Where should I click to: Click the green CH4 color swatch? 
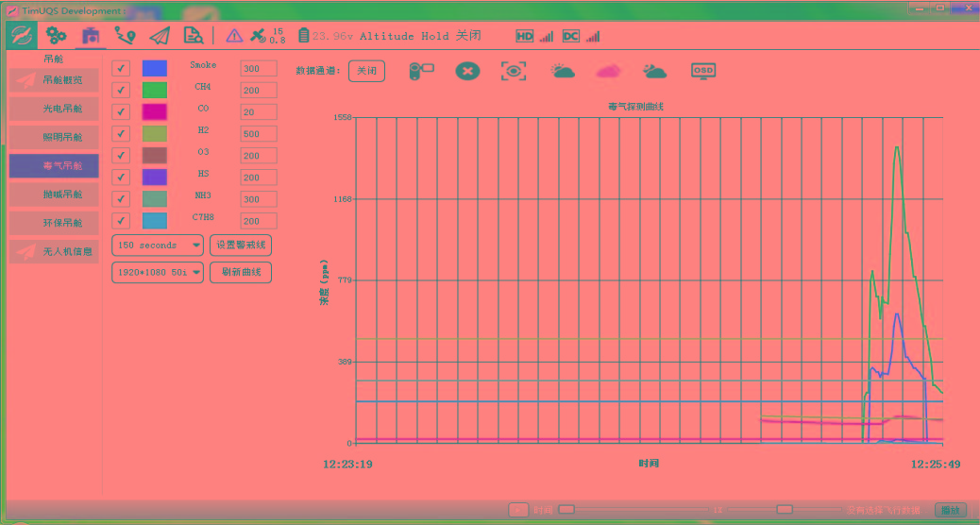pos(155,90)
